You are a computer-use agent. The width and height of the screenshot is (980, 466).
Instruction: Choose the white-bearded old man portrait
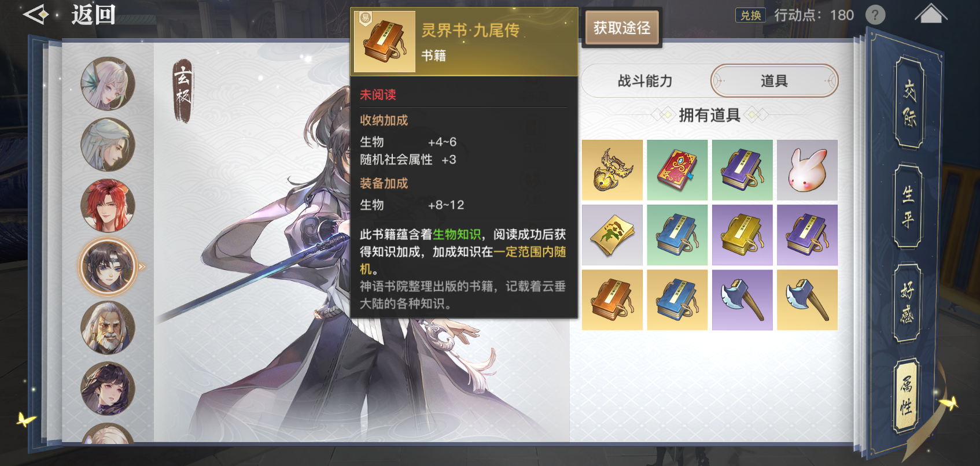tap(108, 328)
